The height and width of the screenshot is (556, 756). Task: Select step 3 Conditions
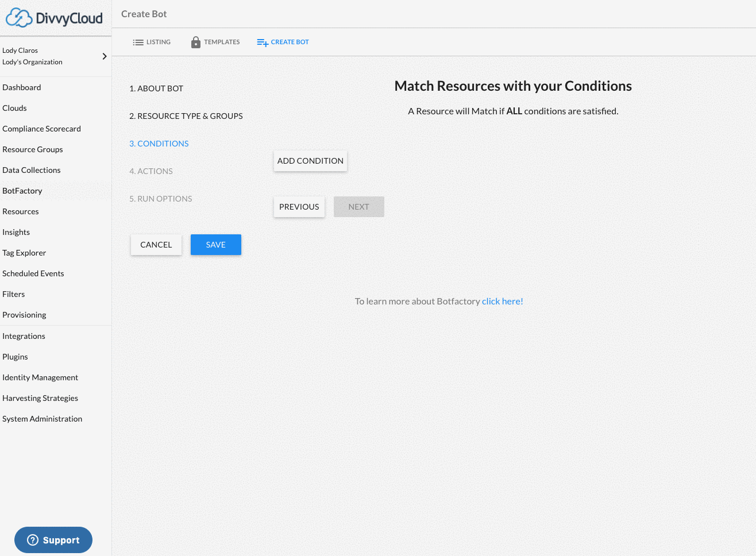point(159,144)
